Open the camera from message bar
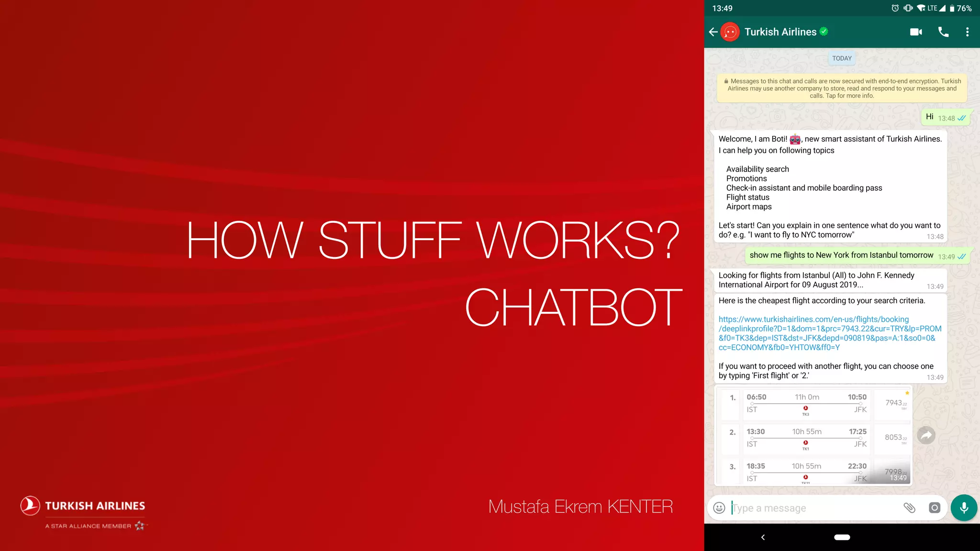The width and height of the screenshot is (980, 551). (x=934, y=508)
